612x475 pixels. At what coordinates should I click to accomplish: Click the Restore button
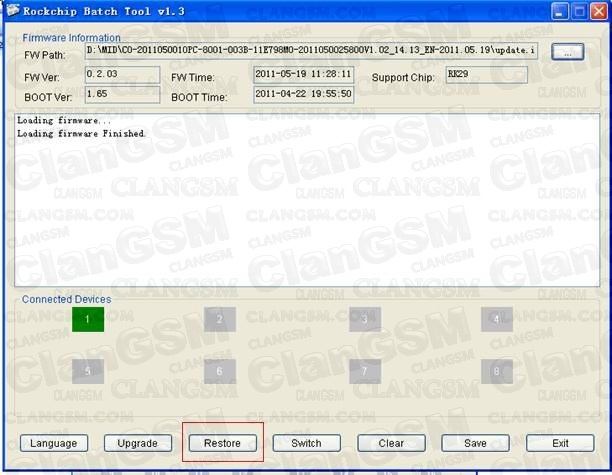pyautogui.click(x=222, y=443)
